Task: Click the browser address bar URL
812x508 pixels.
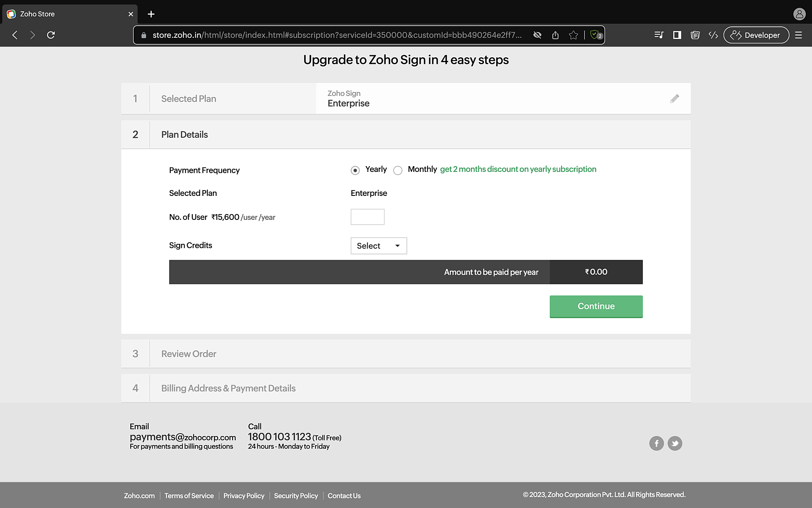Action: [337, 35]
